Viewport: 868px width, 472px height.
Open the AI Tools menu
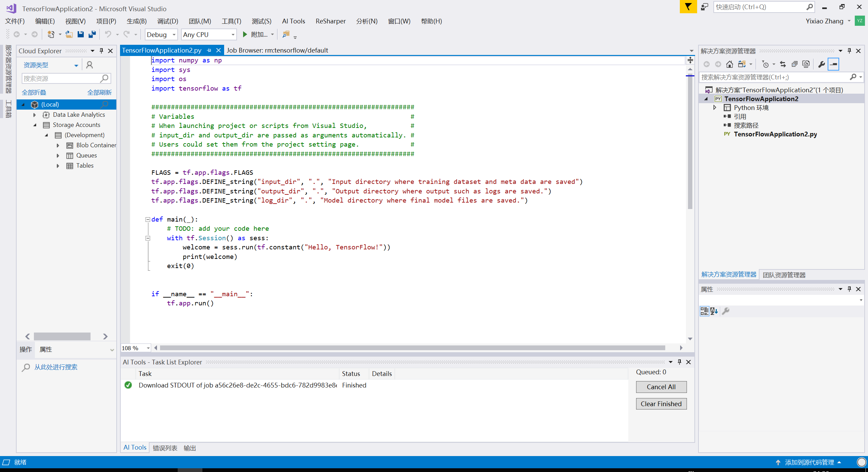pos(293,21)
